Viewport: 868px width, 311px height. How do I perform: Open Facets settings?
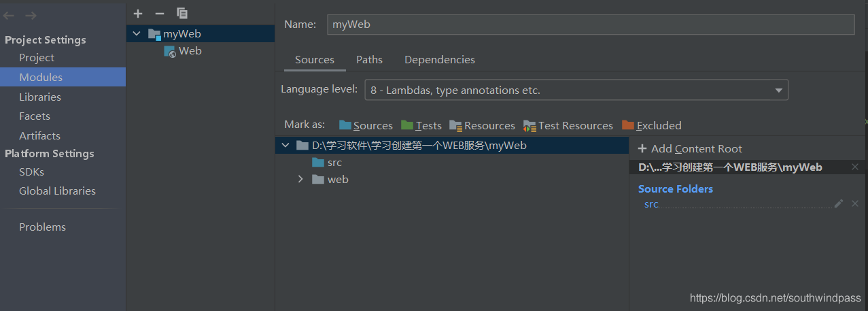[35, 116]
